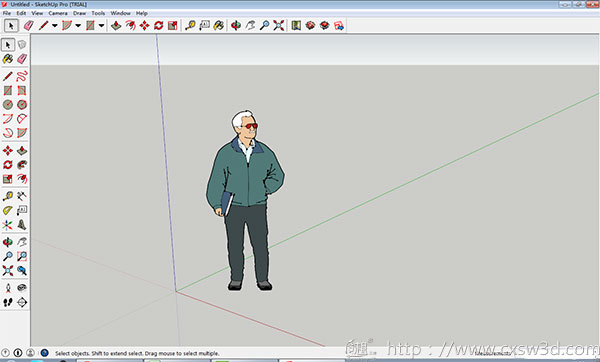Open the Camera menu

58,13
